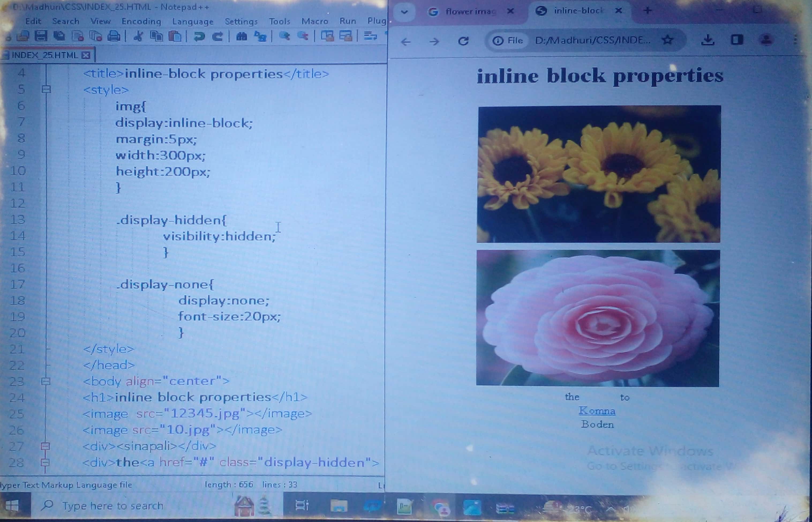Click the Undo arrow icon

click(x=199, y=36)
